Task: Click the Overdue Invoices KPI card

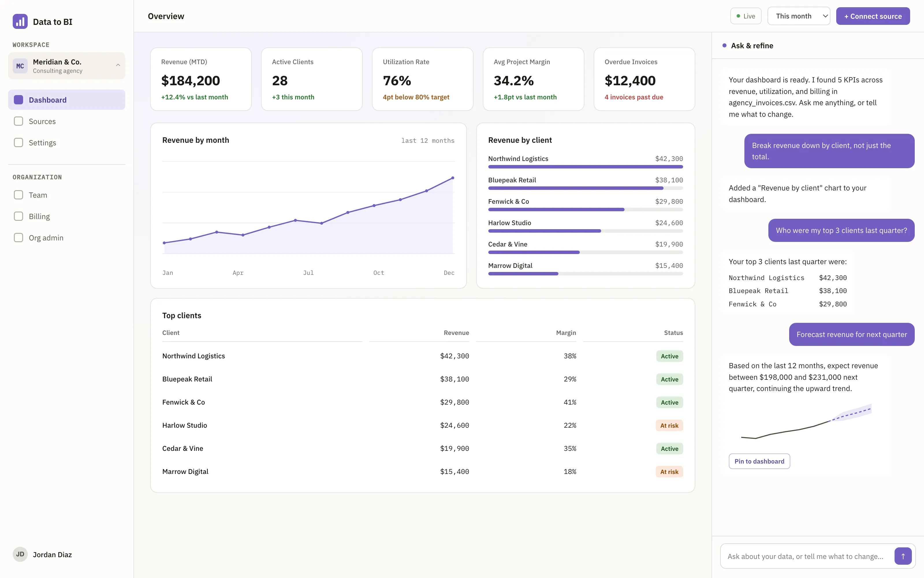Action: [x=644, y=79]
